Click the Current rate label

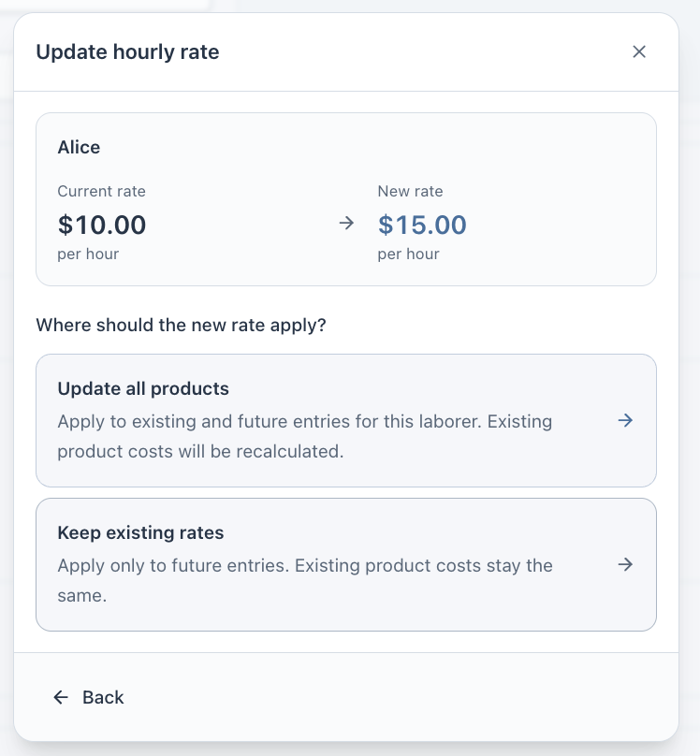[x=101, y=191]
